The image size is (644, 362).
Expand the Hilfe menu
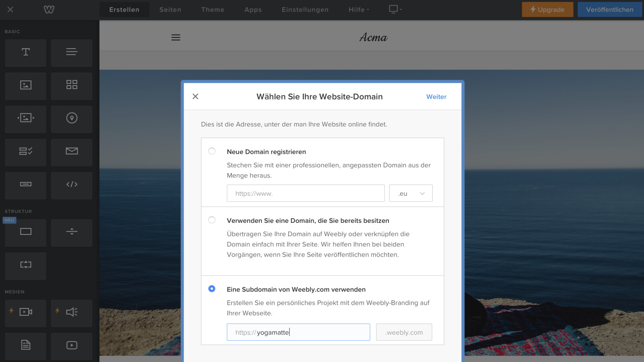358,10
